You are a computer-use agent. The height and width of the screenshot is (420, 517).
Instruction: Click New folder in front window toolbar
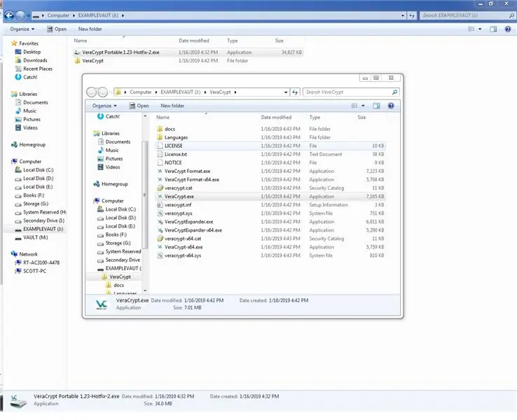point(172,106)
